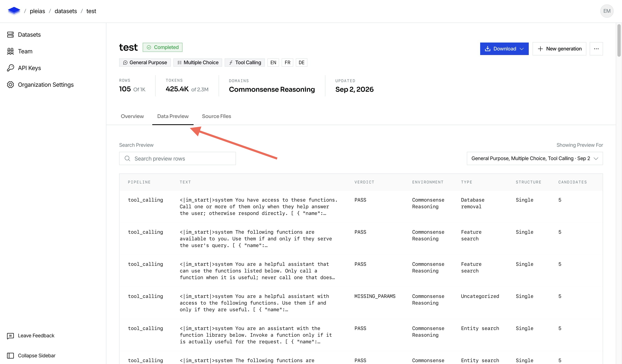Viewport: 622px width, 364px height.
Task: Open the Download dropdown
Action: [504, 49]
